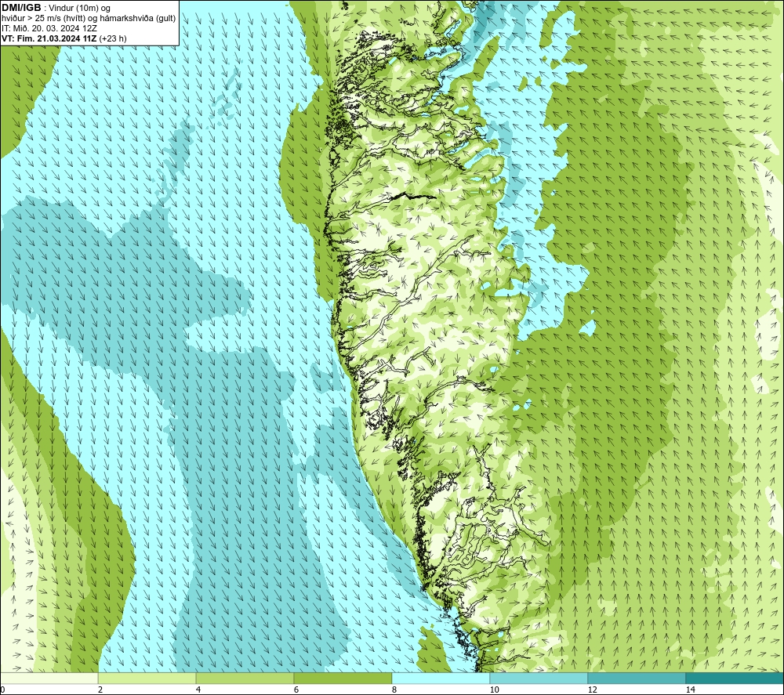The width and height of the screenshot is (784, 695).
Task: Click the '(+23 h)' forecast offset text
Action: pos(113,38)
